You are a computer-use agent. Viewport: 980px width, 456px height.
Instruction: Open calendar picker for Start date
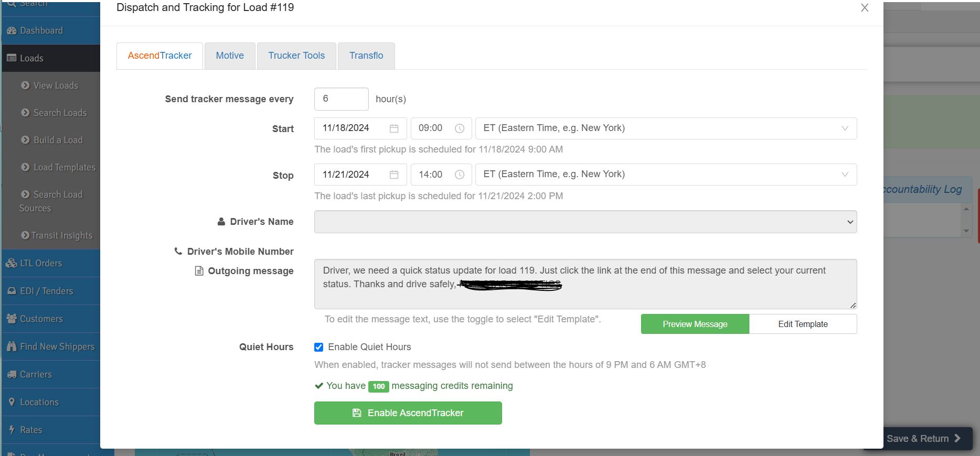pyautogui.click(x=394, y=128)
